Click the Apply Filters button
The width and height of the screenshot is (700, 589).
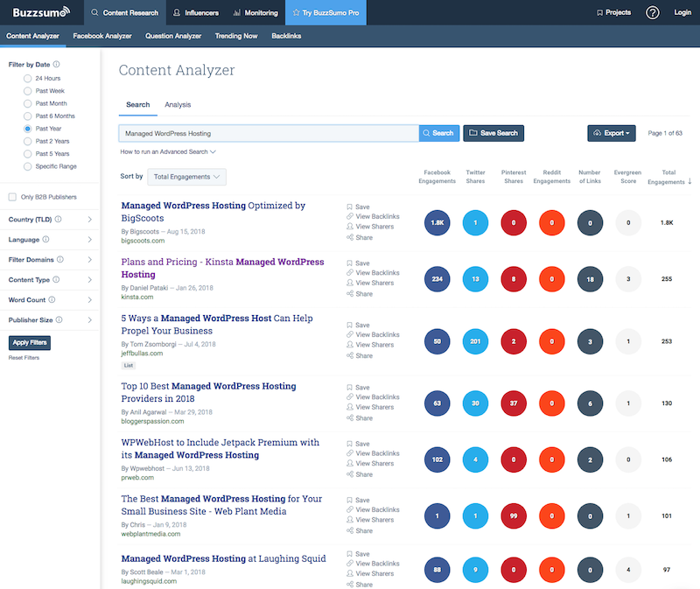[x=30, y=342]
